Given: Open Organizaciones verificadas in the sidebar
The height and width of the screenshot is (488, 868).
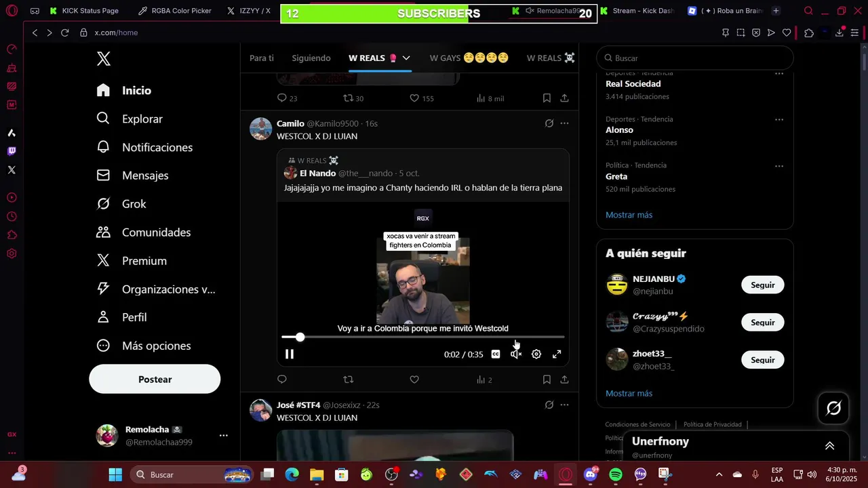Looking at the screenshot, I should (156, 289).
